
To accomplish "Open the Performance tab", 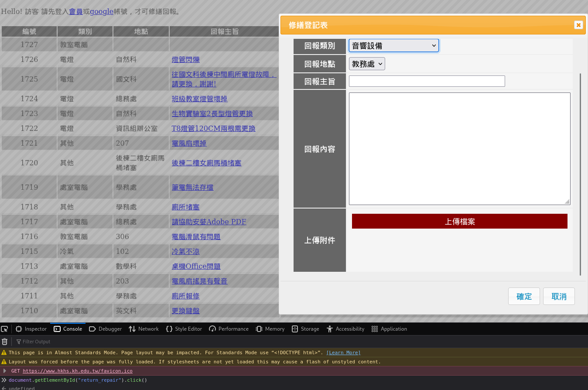I will point(229,329).
